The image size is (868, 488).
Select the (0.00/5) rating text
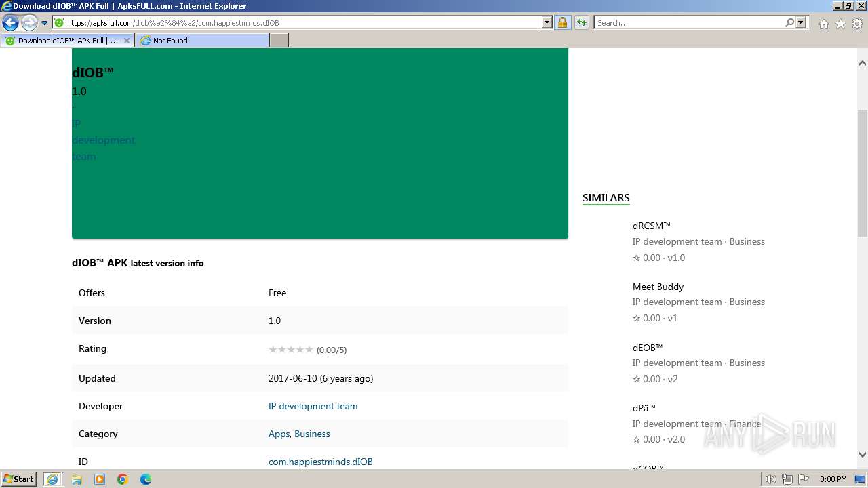pyautogui.click(x=332, y=350)
